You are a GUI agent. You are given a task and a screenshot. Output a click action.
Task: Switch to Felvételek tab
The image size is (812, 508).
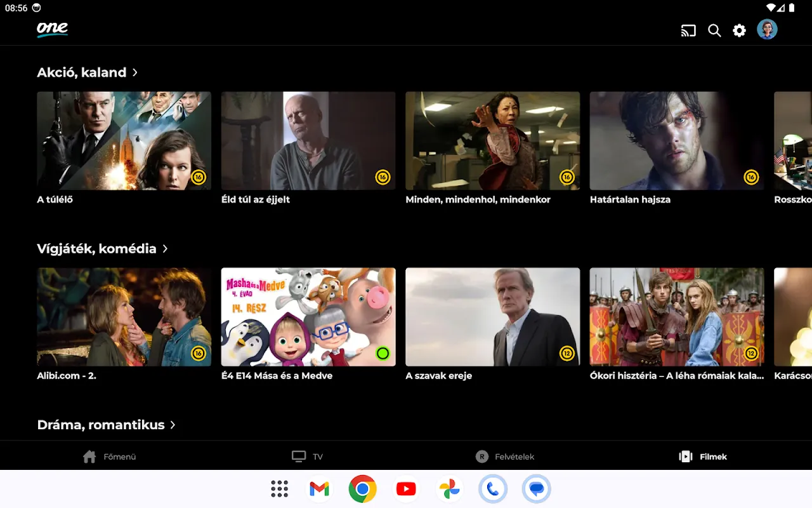pos(505,457)
